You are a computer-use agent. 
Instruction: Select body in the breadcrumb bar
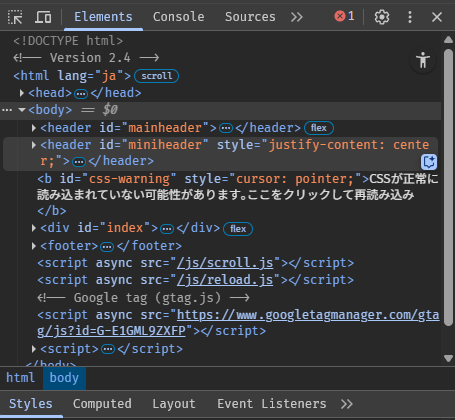pos(64,378)
